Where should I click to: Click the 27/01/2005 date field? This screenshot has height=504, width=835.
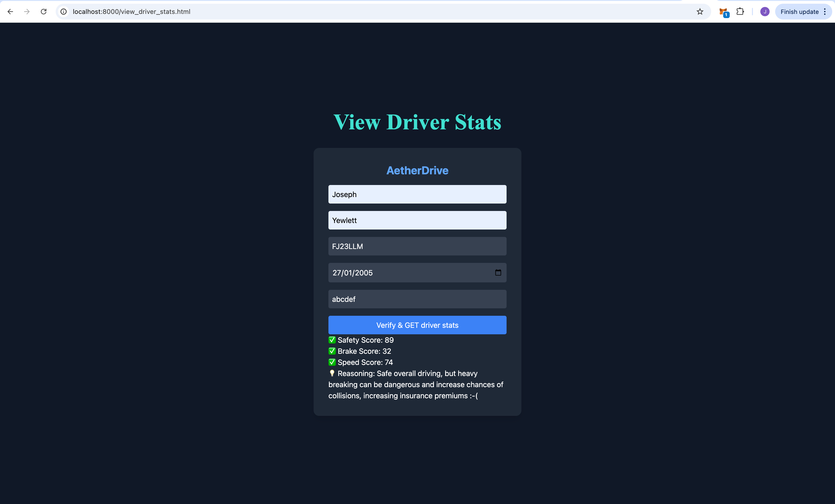coord(407,273)
